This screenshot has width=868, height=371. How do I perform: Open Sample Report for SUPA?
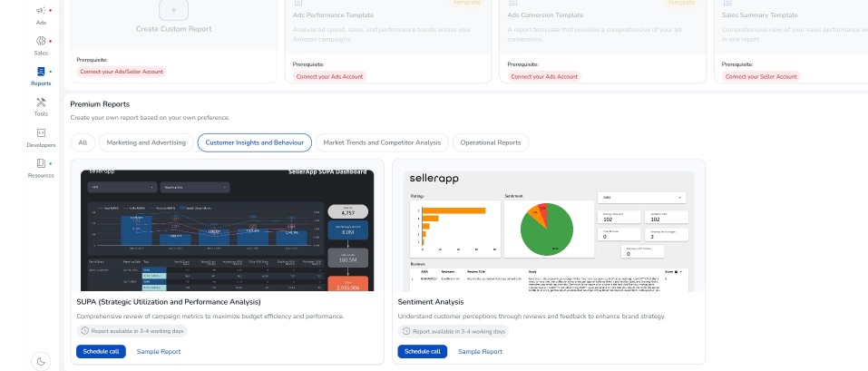(x=159, y=352)
